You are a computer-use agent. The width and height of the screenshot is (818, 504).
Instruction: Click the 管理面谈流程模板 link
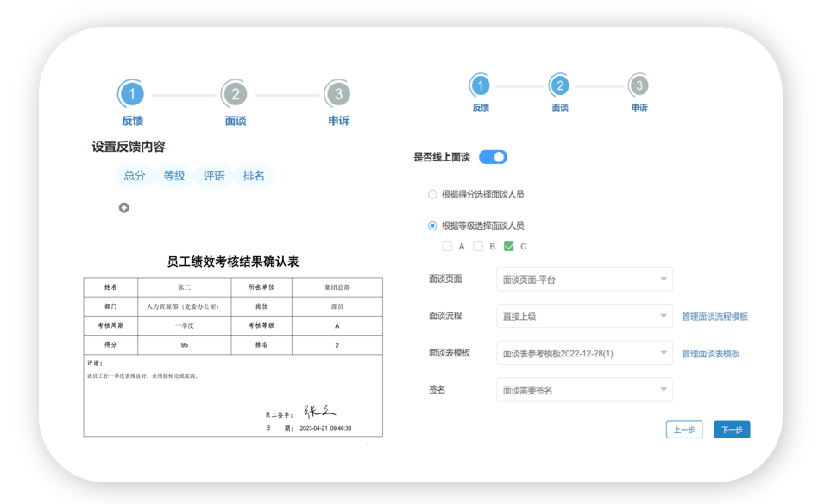click(x=716, y=316)
